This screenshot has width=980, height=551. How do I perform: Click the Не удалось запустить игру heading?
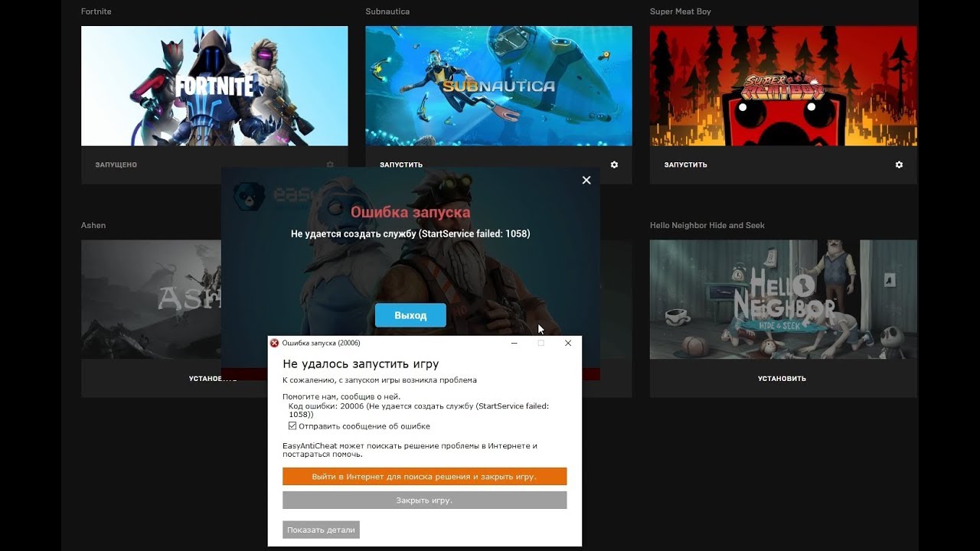[361, 364]
